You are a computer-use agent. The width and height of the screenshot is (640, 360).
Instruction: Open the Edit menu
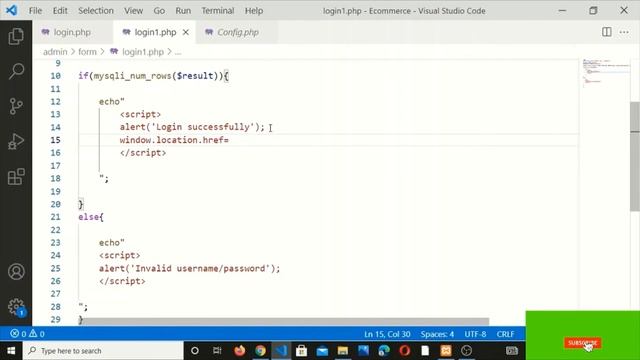60,11
